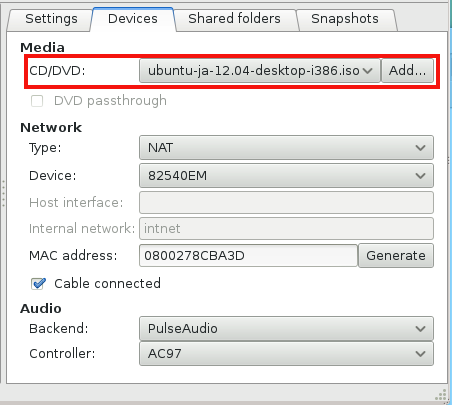Click the Internal network intnet field
The width and height of the screenshot is (452, 405).
click(286, 229)
